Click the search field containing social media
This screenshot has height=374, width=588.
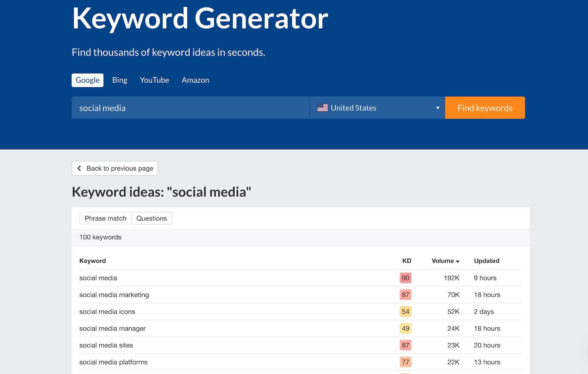[190, 108]
